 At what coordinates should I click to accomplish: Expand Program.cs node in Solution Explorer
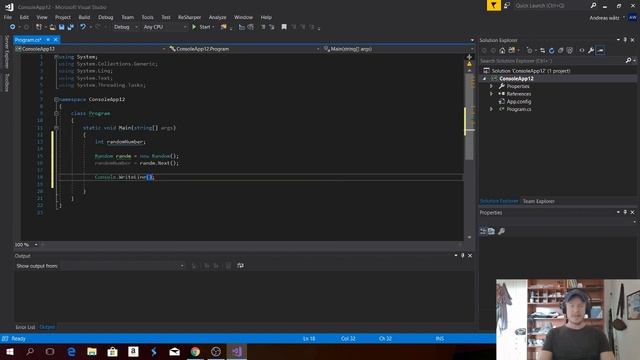491,109
